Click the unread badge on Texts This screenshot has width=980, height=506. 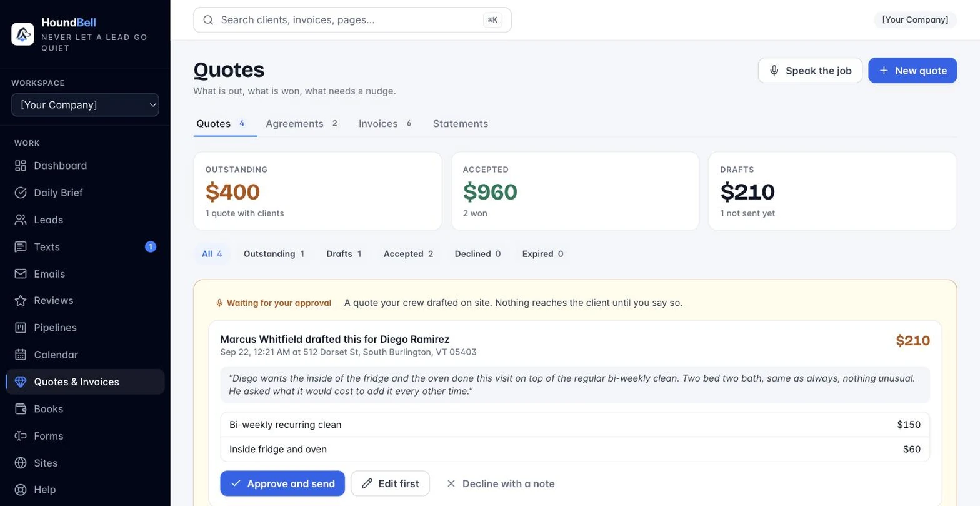[151, 247]
